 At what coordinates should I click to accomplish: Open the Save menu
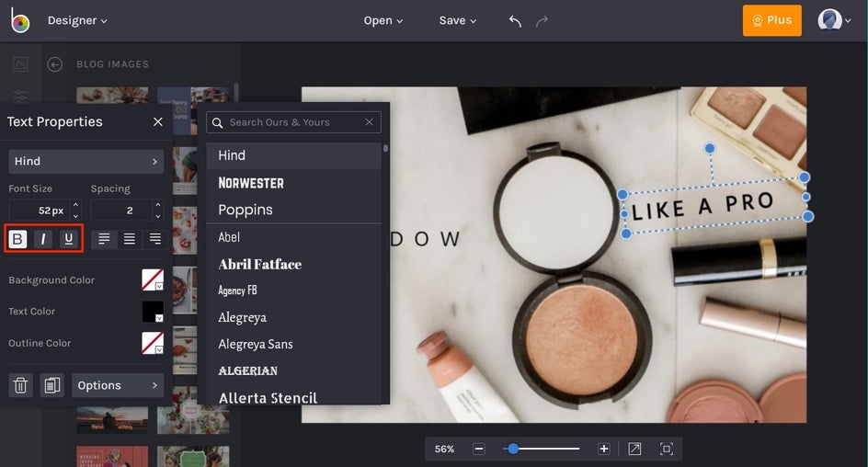pos(457,20)
